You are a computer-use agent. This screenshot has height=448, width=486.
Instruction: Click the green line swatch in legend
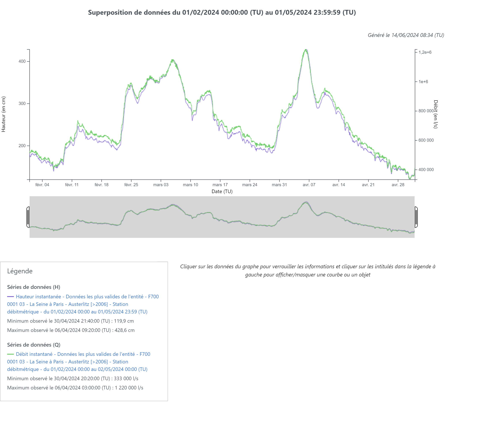pos(11,354)
